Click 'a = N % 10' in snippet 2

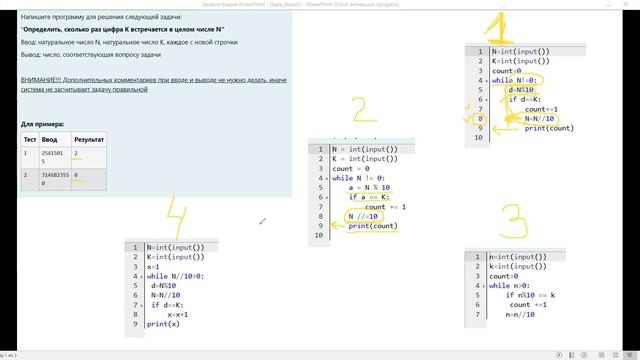click(369, 188)
